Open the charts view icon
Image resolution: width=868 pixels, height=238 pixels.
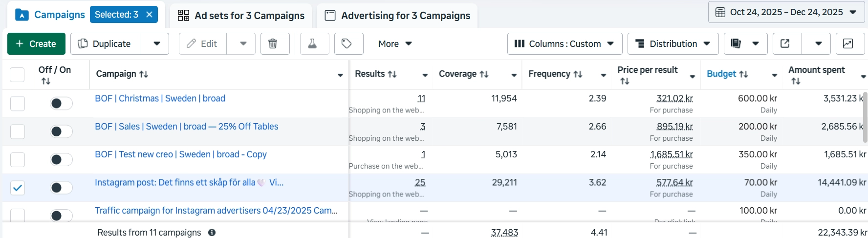point(848,44)
